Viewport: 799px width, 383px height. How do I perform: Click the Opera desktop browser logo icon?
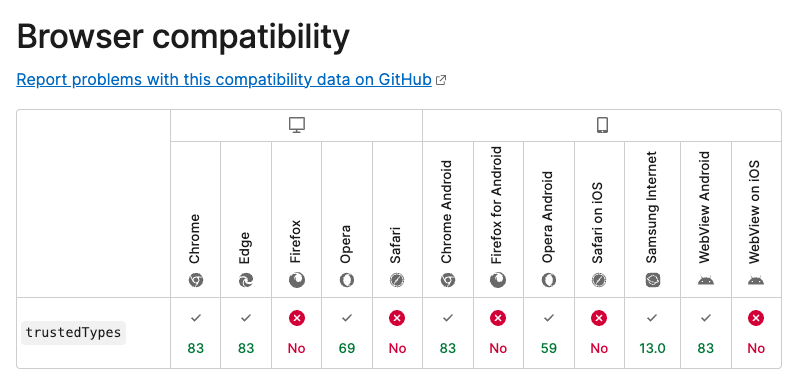pos(347,280)
